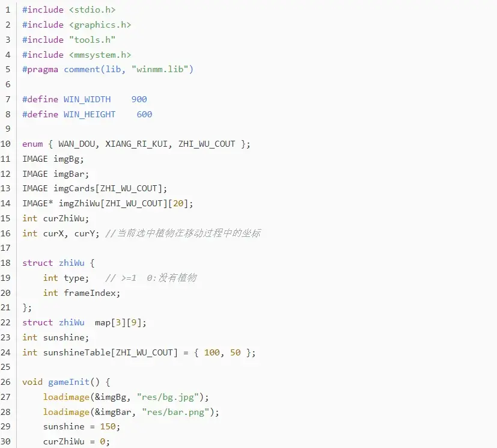This screenshot has width=497, height=448.
Task: Click the Chinese comment after curX, curY
Action: (x=183, y=233)
